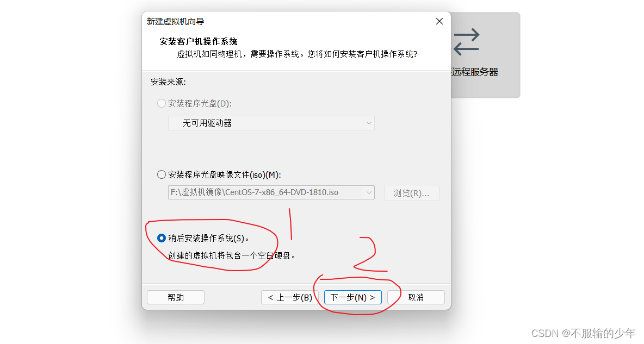
Task: Go forward with 下一步(N) button
Action: click(x=353, y=297)
